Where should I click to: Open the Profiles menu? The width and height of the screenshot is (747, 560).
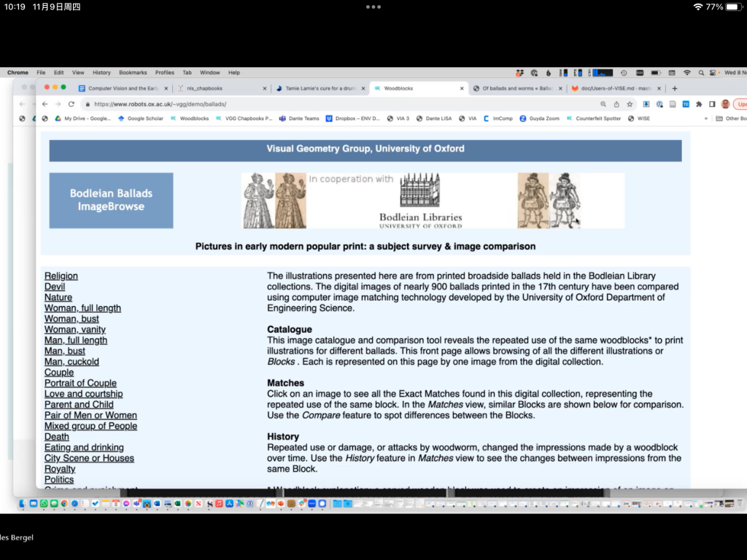pyautogui.click(x=164, y=73)
